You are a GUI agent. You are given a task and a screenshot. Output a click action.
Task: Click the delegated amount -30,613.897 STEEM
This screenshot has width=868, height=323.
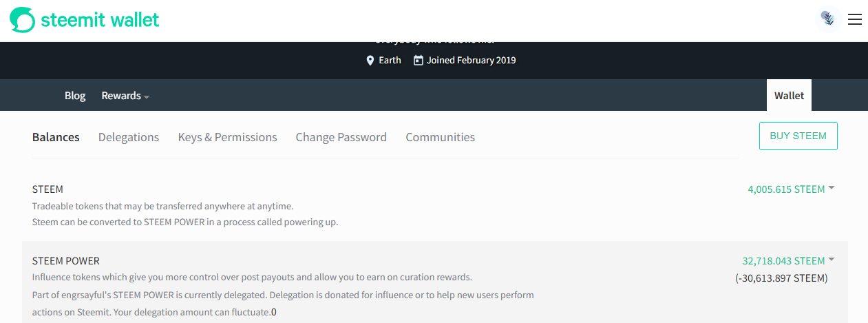(781, 278)
